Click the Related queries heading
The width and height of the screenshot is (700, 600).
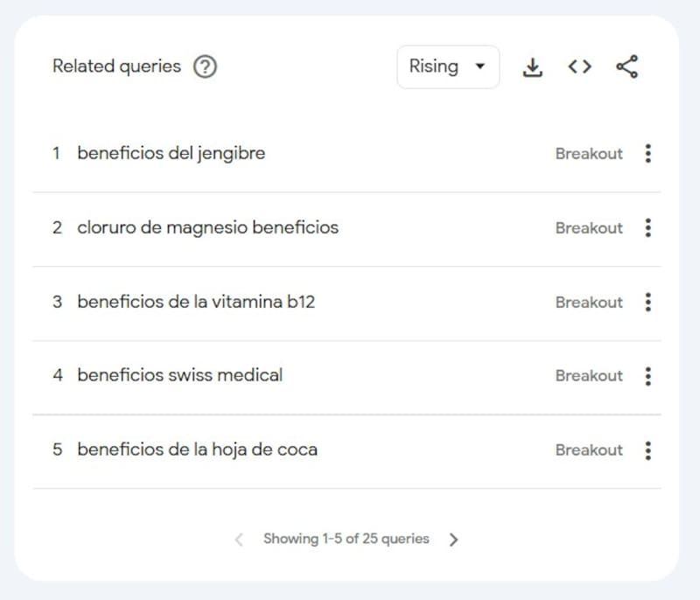click(x=116, y=66)
